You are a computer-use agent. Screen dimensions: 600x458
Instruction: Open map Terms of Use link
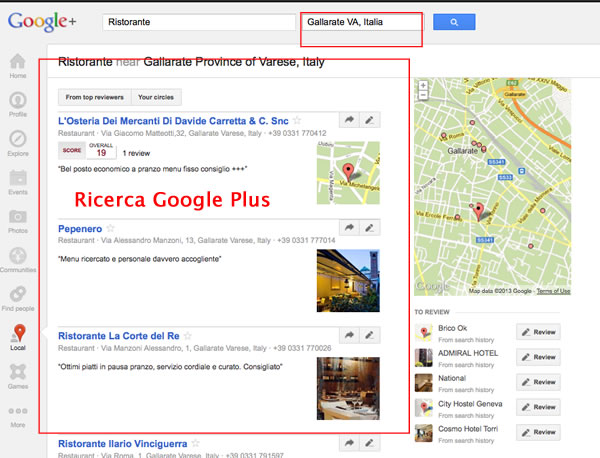coord(553,291)
